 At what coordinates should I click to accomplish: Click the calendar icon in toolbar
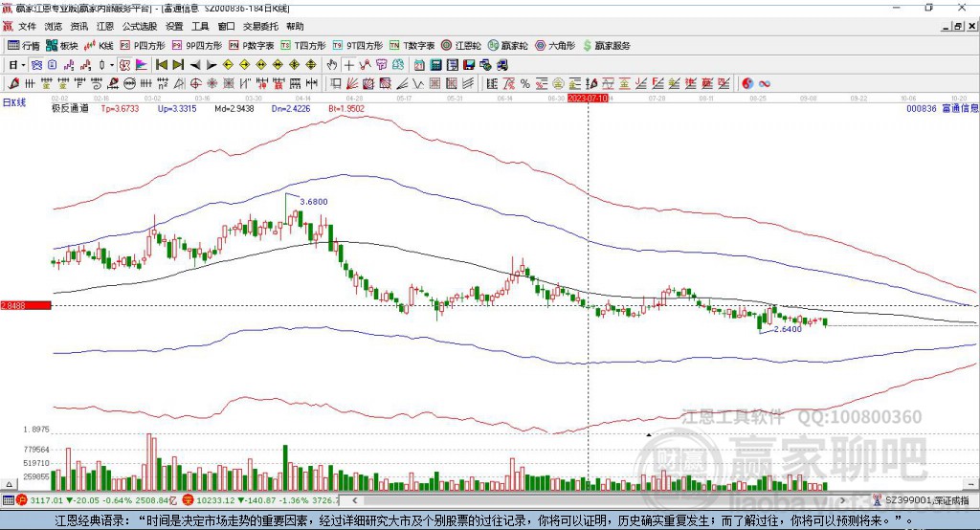click(419, 65)
